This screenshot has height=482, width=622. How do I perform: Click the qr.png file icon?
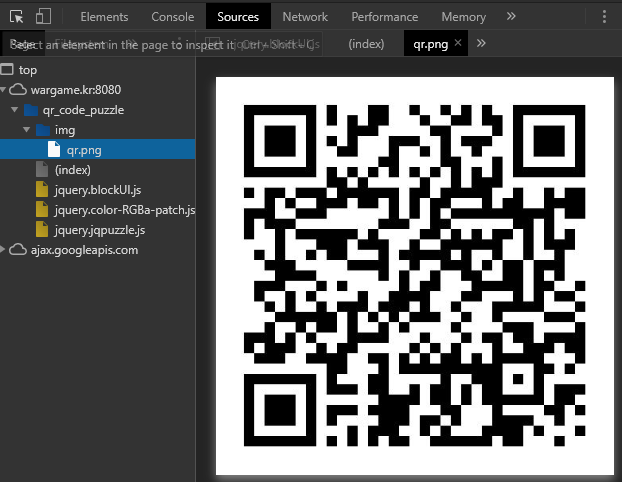[x=54, y=150]
